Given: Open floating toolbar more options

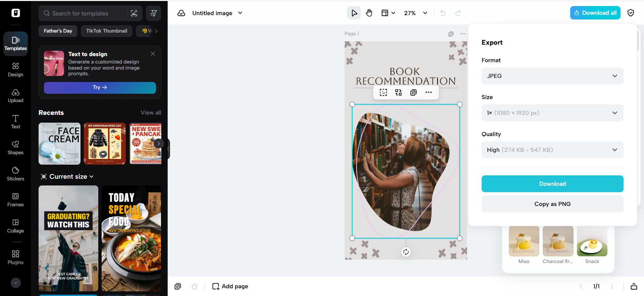Looking at the screenshot, I should tap(429, 92).
